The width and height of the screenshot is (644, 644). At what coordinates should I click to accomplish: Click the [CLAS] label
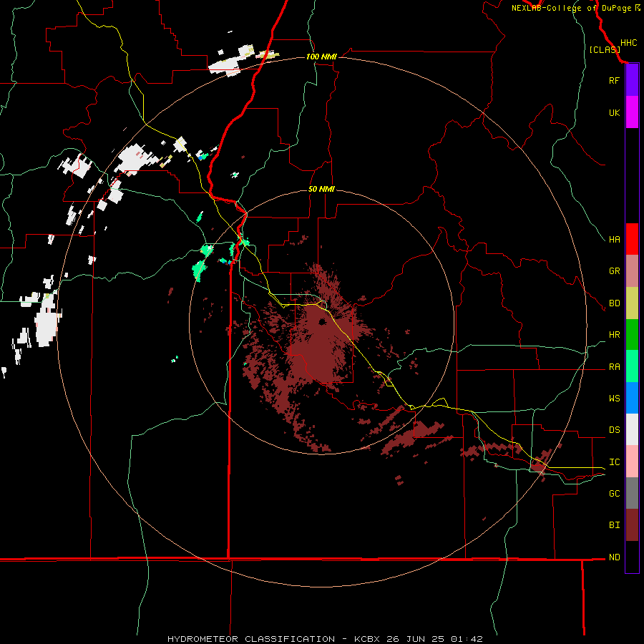coord(605,49)
